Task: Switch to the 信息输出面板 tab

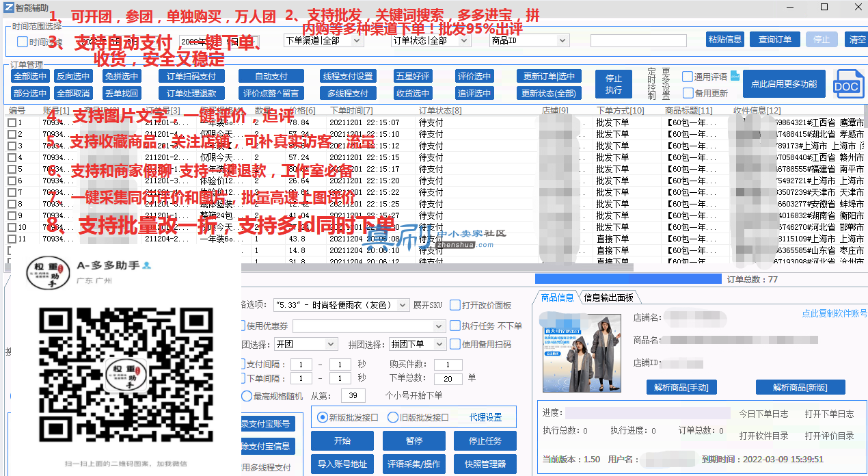Action: tap(608, 297)
